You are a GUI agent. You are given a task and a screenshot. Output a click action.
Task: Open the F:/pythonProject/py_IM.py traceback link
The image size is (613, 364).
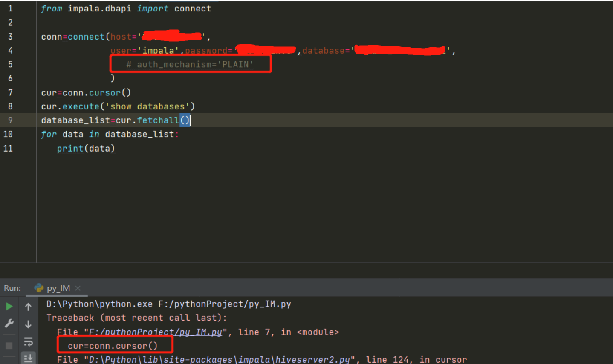point(156,332)
